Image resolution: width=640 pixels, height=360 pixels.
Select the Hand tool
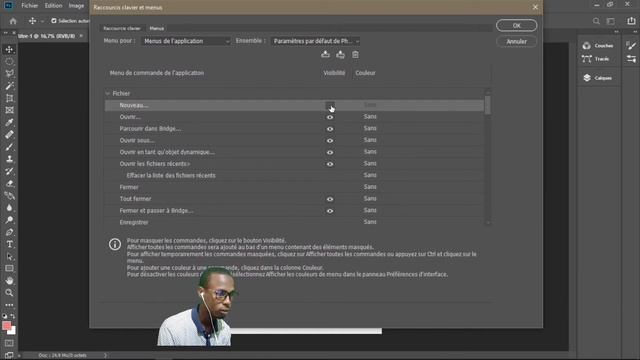point(9,281)
